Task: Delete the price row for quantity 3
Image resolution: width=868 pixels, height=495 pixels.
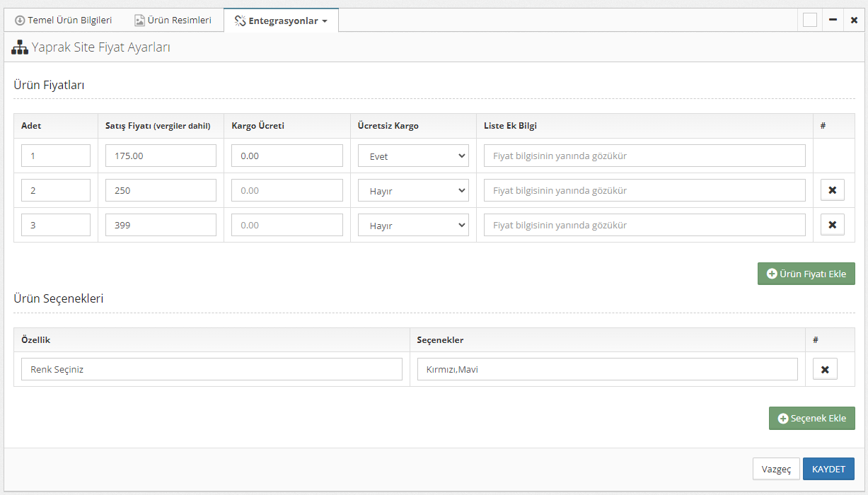Action: [x=832, y=225]
